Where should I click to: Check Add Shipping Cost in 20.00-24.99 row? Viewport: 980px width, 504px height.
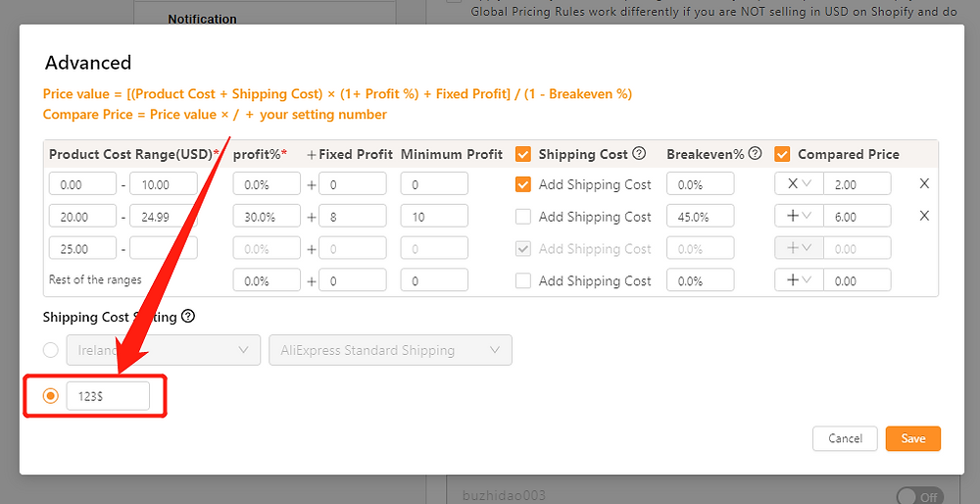[x=523, y=217]
